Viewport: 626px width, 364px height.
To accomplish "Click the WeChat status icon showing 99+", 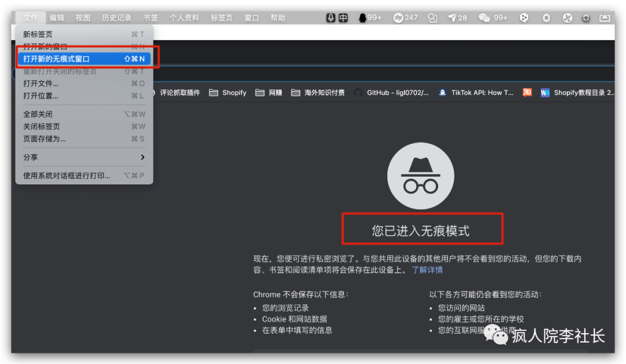I will point(493,18).
